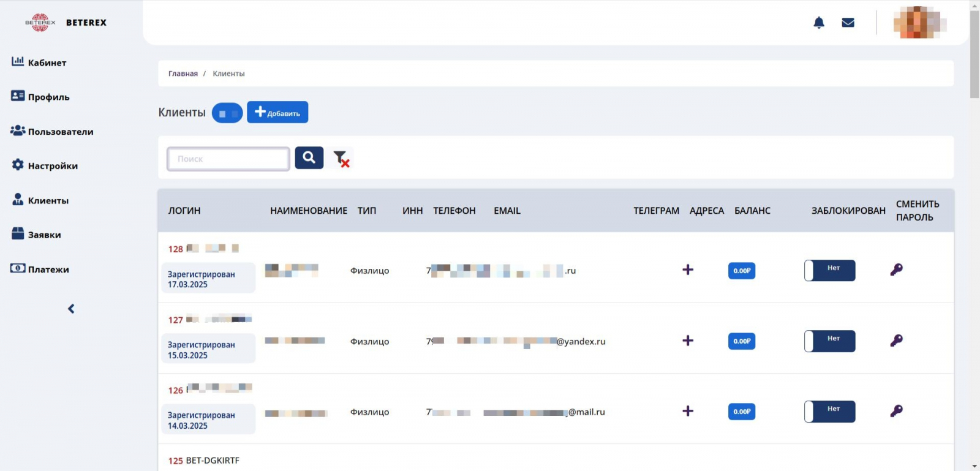Click client login number 127

[x=176, y=320]
